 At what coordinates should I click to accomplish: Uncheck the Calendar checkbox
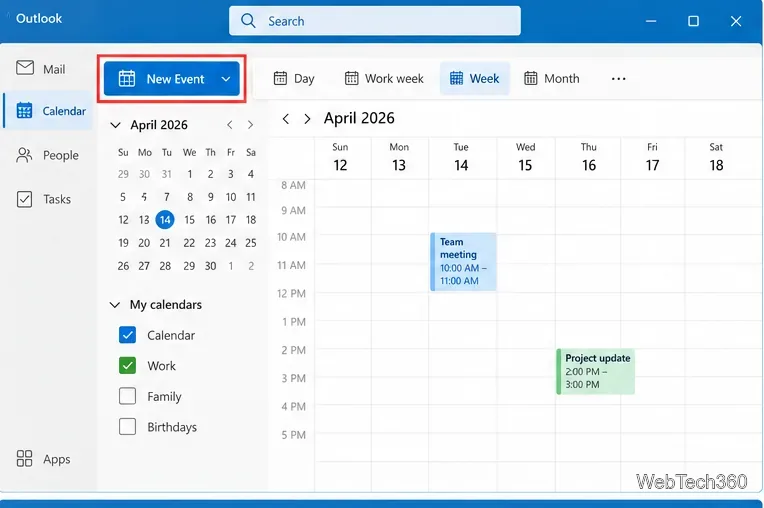(127, 335)
